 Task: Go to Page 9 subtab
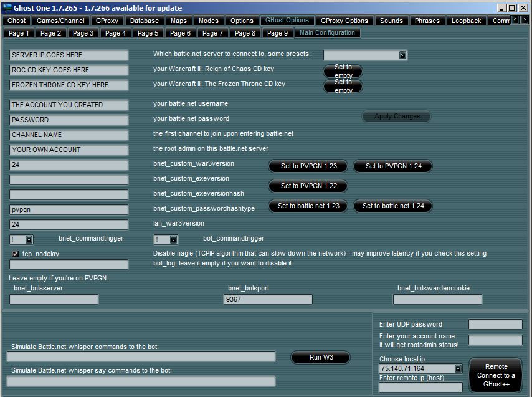pyautogui.click(x=277, y=33)
